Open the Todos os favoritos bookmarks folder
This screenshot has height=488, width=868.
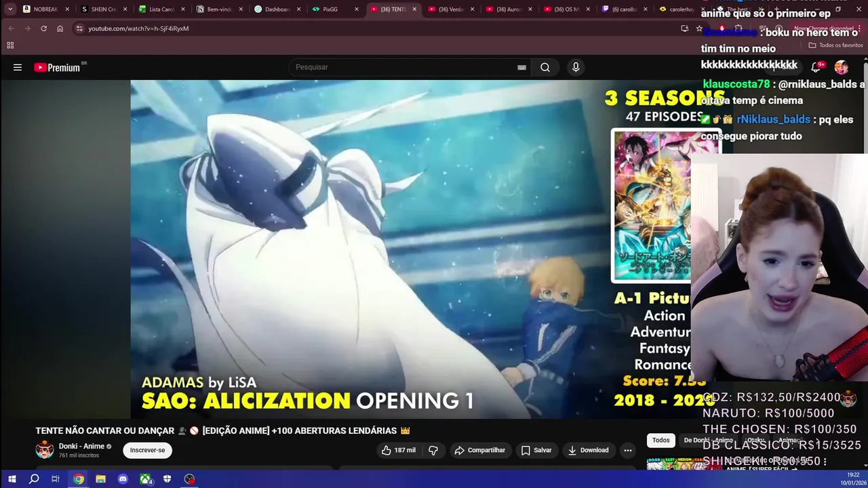pos(835,45)
